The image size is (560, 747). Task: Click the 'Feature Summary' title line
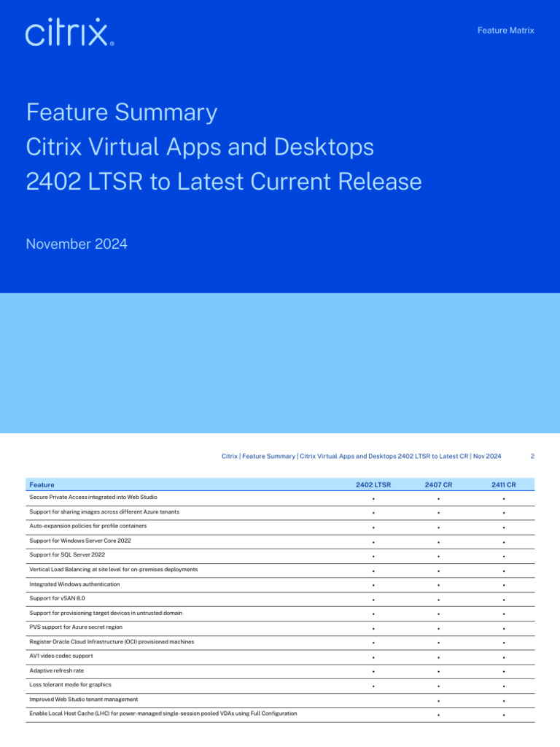[x=122, y=112]
